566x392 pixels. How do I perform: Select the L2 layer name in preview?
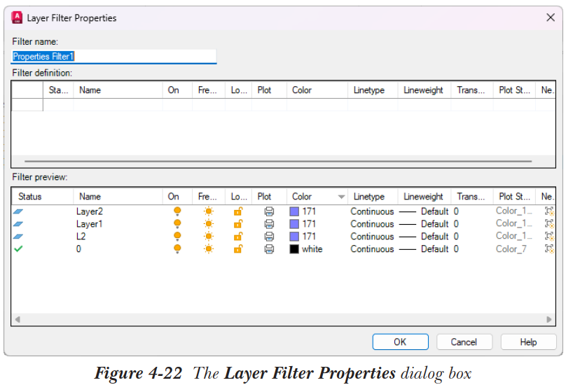[81, 237]
